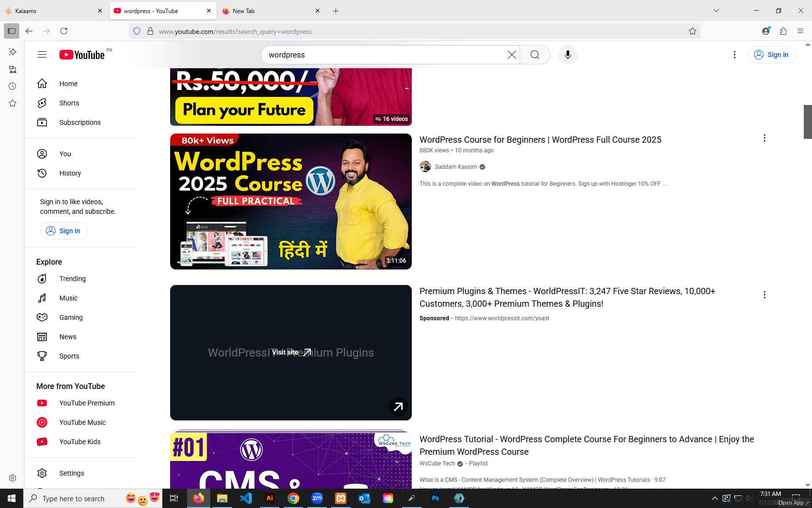This screenshot has height=508, width=812.
Task: Click the Music icon under Explore
Action: pyautogui.click(x=42, y=298)
